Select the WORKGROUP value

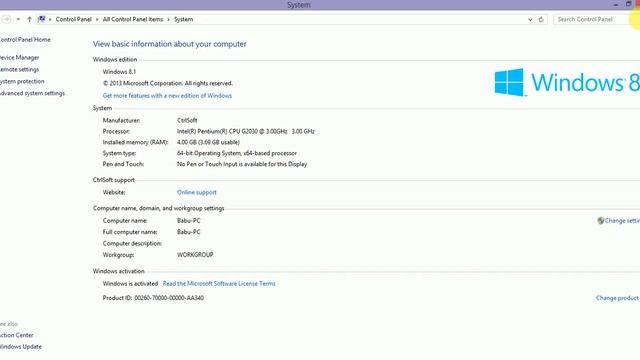click(195, 255)
